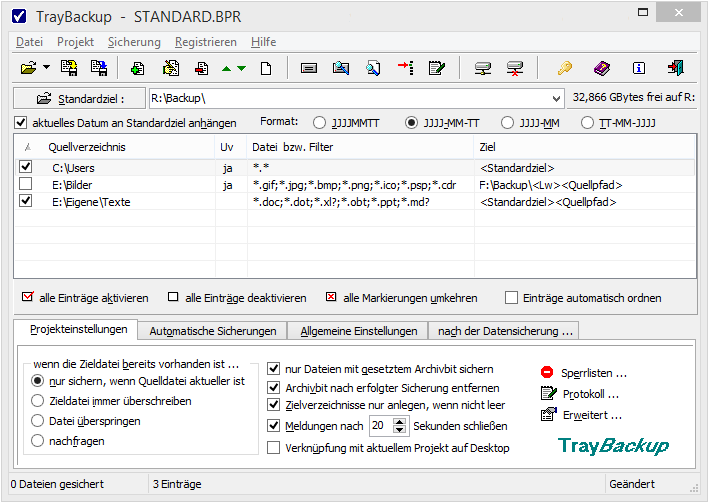Click the toolbar notepad with pencil icon
The width and height of the screenshot is (709, 502).
click(437, 68)
